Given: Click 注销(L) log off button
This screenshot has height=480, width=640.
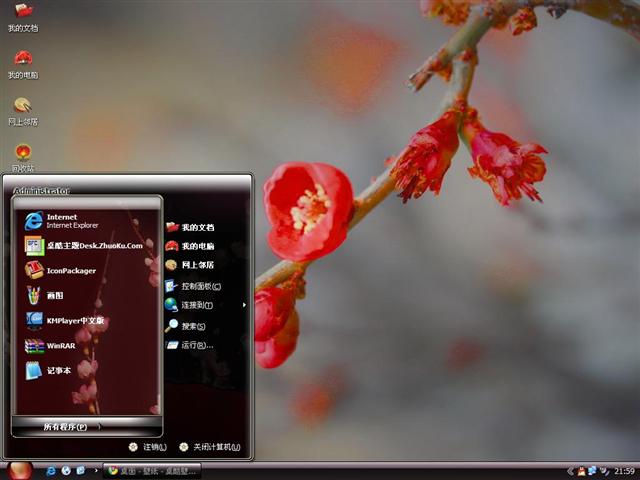Looking at the screenshot, I should pyautogui.click(x=147, y=447).
